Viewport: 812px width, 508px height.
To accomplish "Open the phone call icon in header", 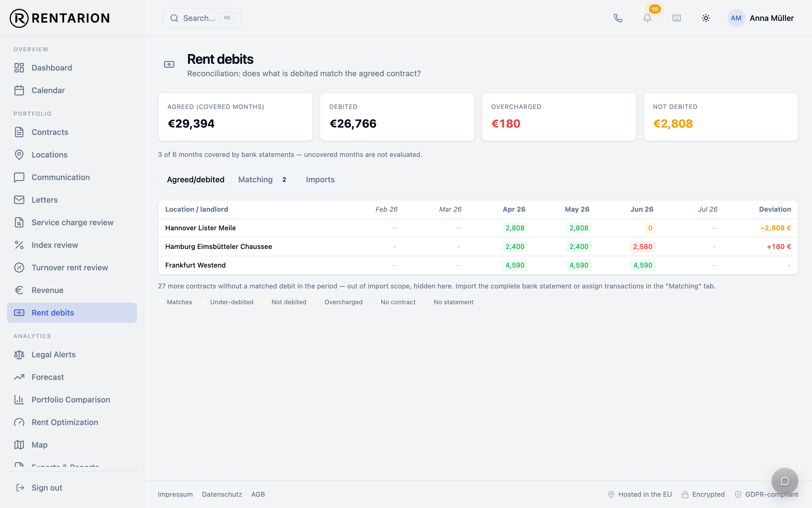I will click(618, 18).
